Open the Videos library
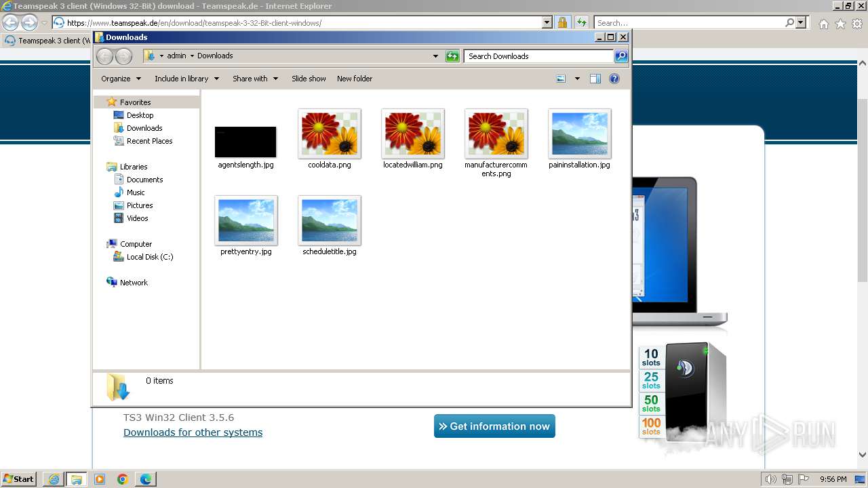The height and width of the screenshot is (488, 868). pyautogui.click(x=137, y=218)
